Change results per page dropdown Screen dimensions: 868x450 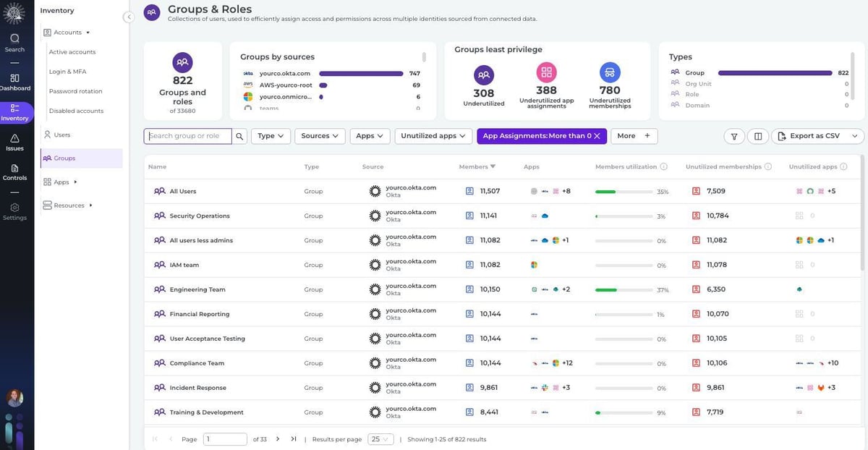381,439
